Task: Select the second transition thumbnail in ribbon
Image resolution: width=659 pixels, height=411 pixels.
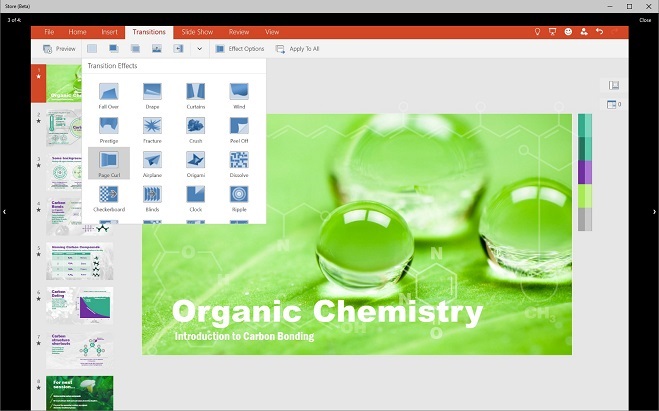Action: point(113,49)
